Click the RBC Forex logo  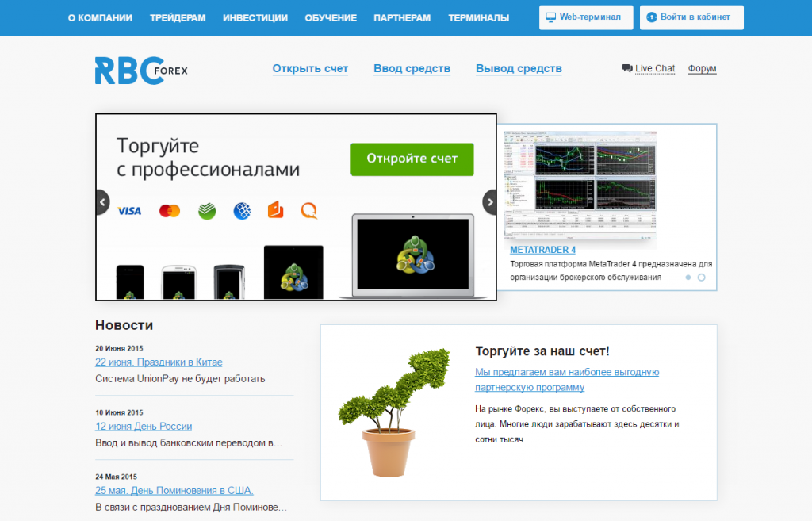tap(141, 71)
